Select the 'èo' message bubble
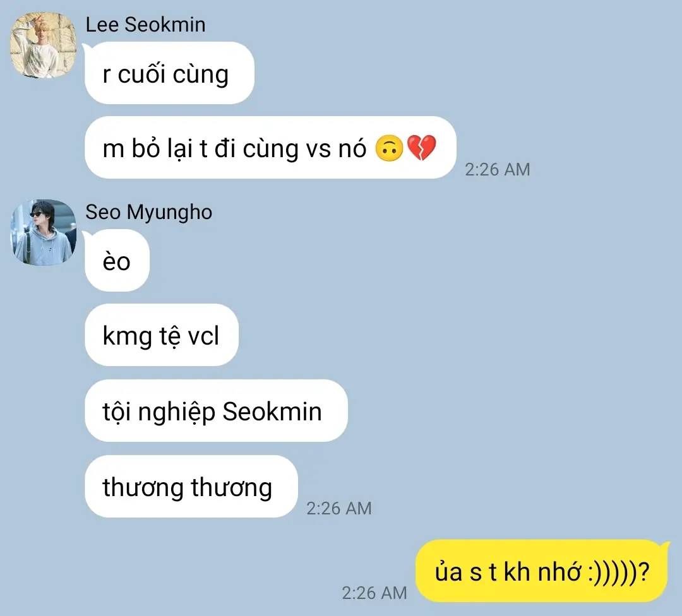 (117, 261)
